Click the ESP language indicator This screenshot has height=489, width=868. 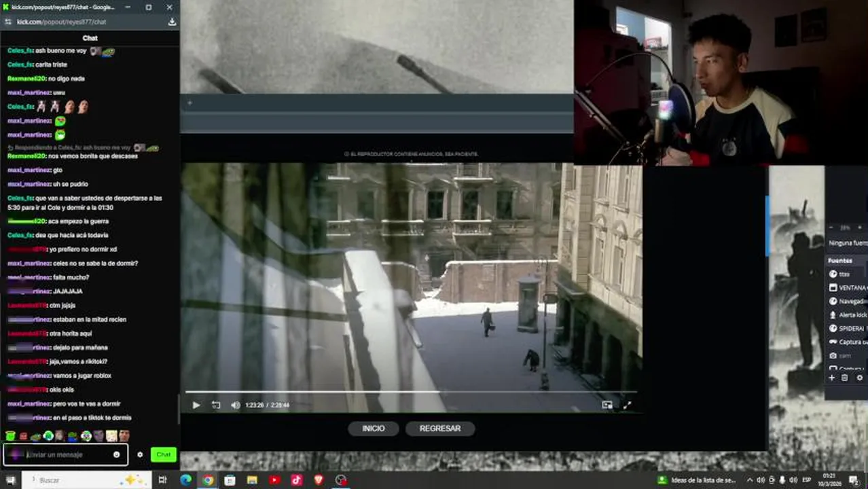pos(807,480)
